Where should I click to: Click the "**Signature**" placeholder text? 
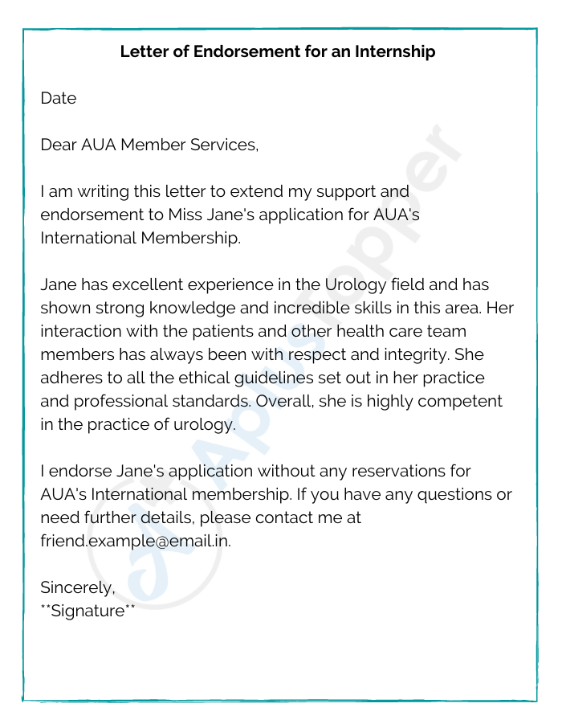(88, 611)
